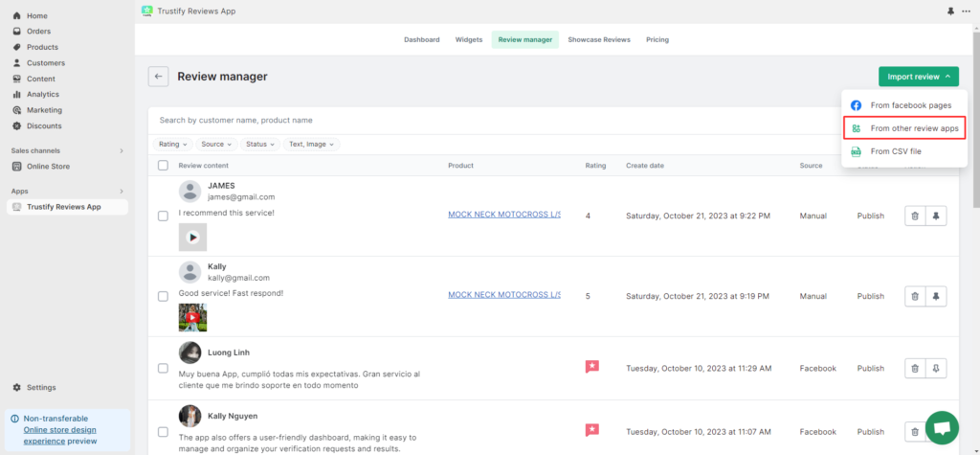
Task: Pin Kally's review
Action: click(x=936, y=296)
